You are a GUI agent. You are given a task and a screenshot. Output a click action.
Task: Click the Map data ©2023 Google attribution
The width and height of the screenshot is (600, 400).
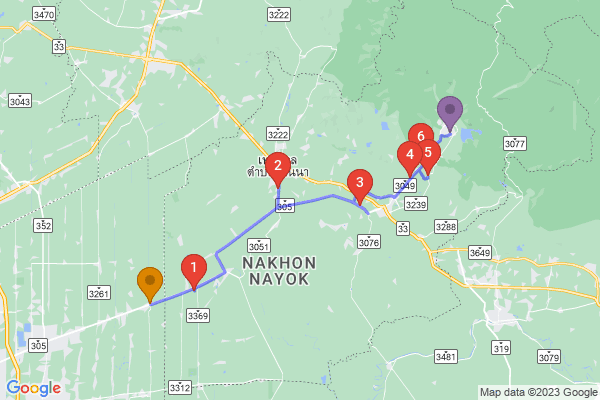538,392
